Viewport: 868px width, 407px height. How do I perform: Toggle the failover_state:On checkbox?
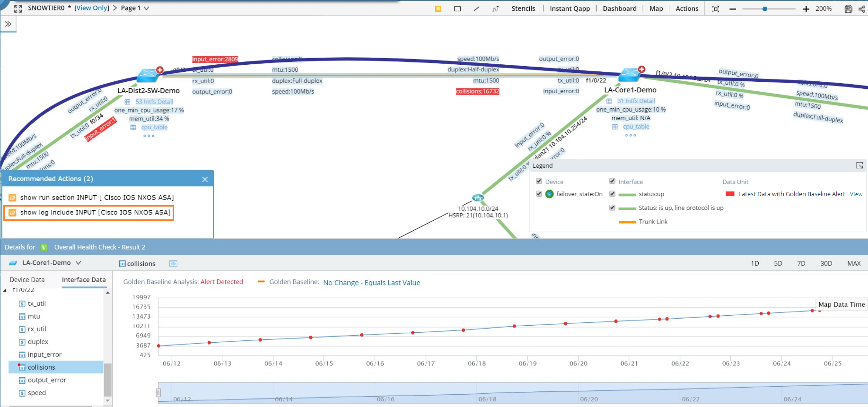point(539,194)
